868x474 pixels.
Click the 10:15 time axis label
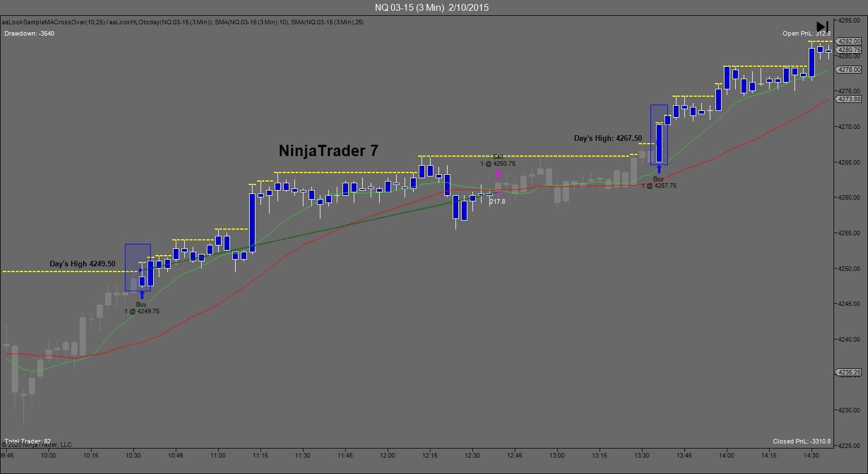[x=91, y=455]
